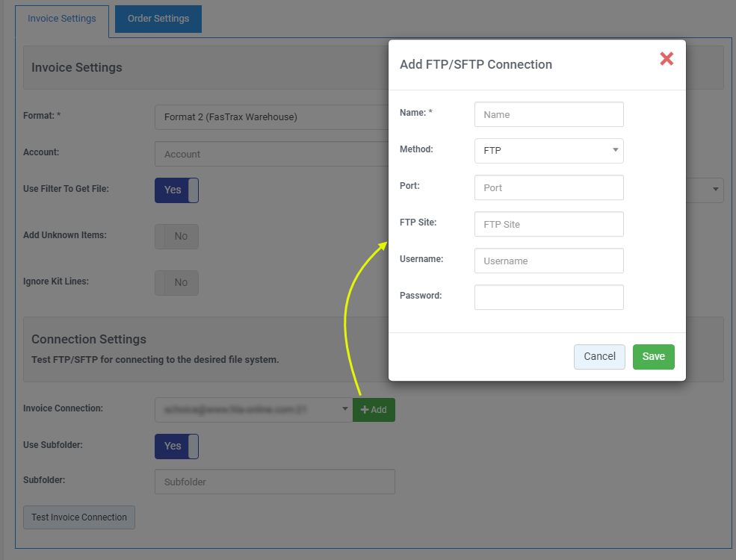Toggle the Use Subfolder switch
Image resolution: width=736 pixels, height=560 pixels.
[x=176, y=446]
